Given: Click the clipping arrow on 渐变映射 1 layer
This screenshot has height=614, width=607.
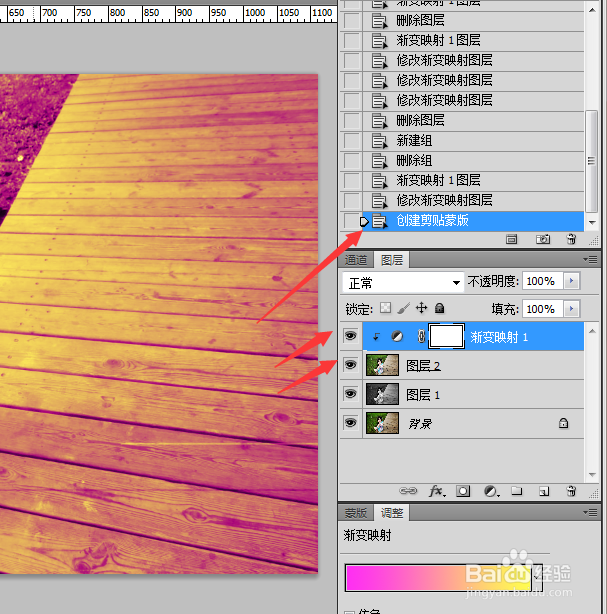Looking at the screenshot, I should [376, 336].
